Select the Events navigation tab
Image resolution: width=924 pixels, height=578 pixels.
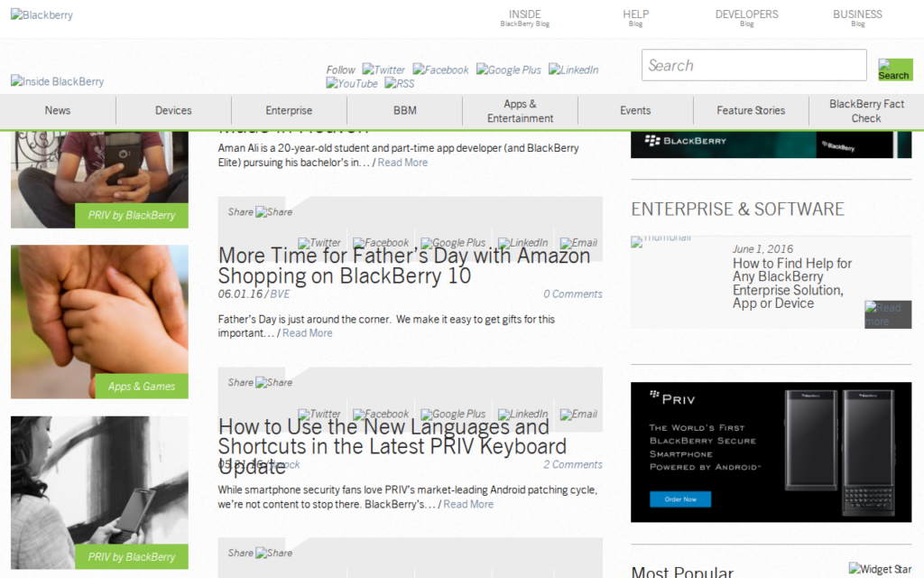pos(635,110)
